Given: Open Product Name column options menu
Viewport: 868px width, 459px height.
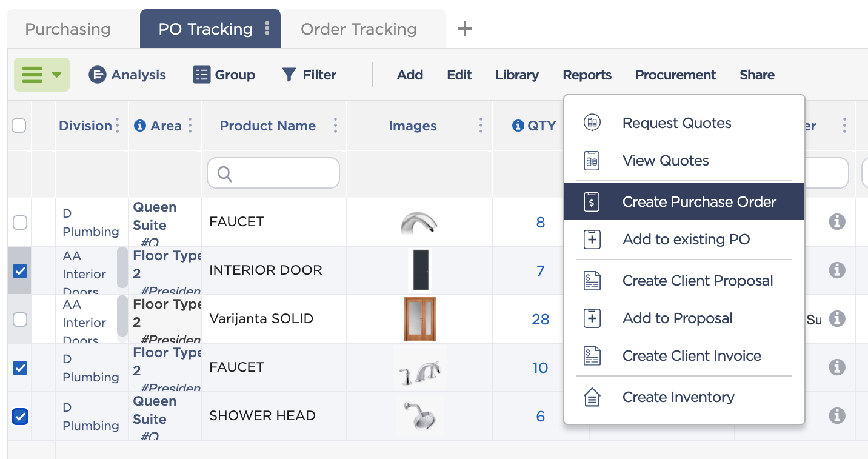Looking at the screenshot, I should [335, 126].
